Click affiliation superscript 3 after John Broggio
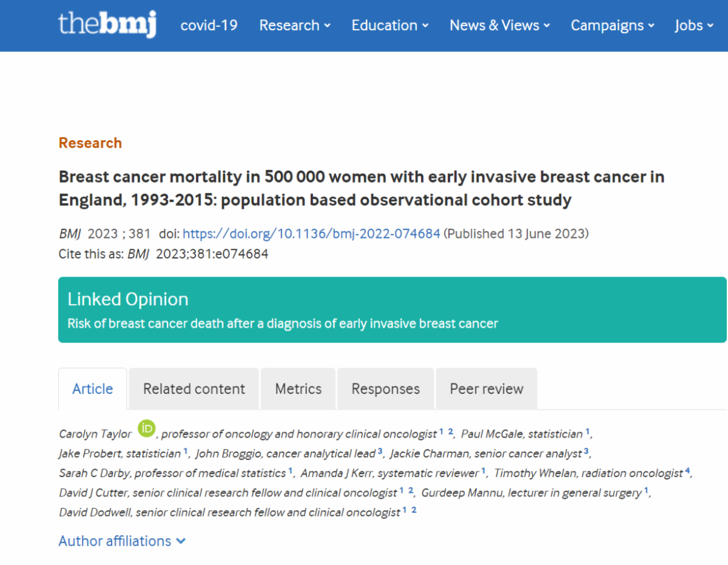The image size is (728, 565). [380, 451]
